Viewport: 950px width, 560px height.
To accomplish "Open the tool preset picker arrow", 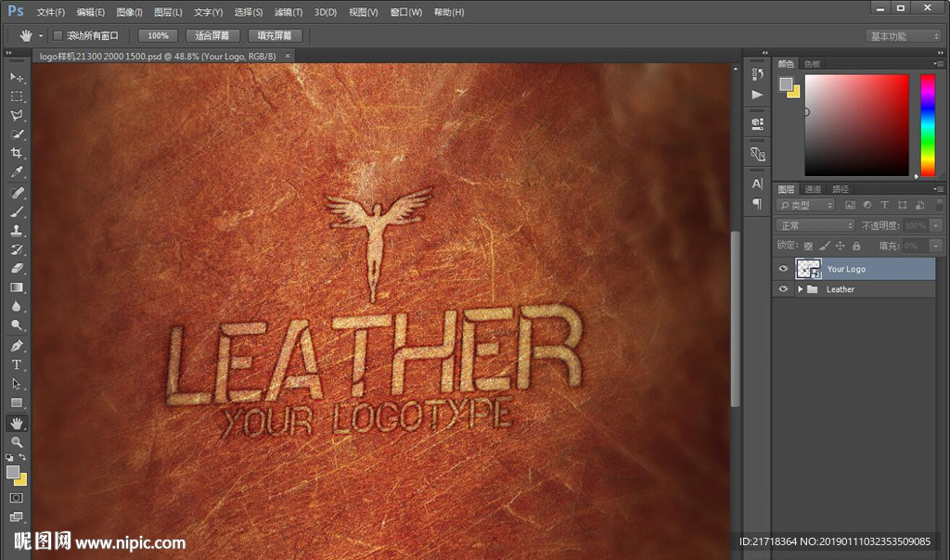I will (41, 36).
